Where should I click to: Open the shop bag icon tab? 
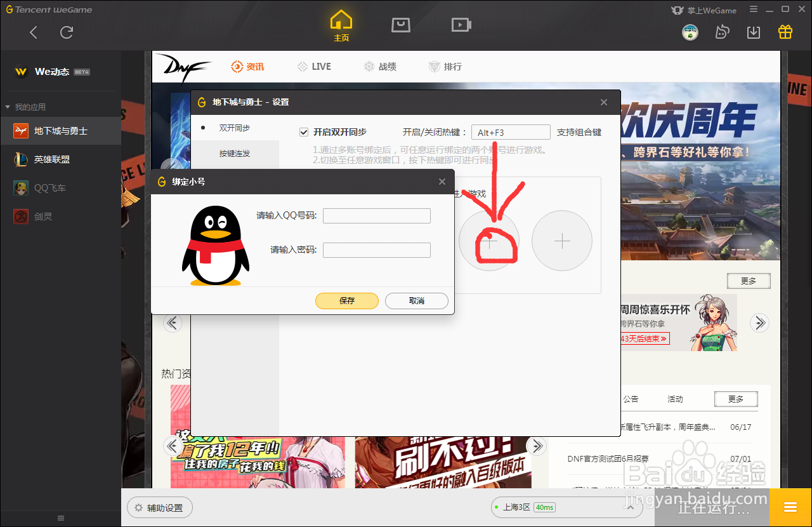click(401, 25)
